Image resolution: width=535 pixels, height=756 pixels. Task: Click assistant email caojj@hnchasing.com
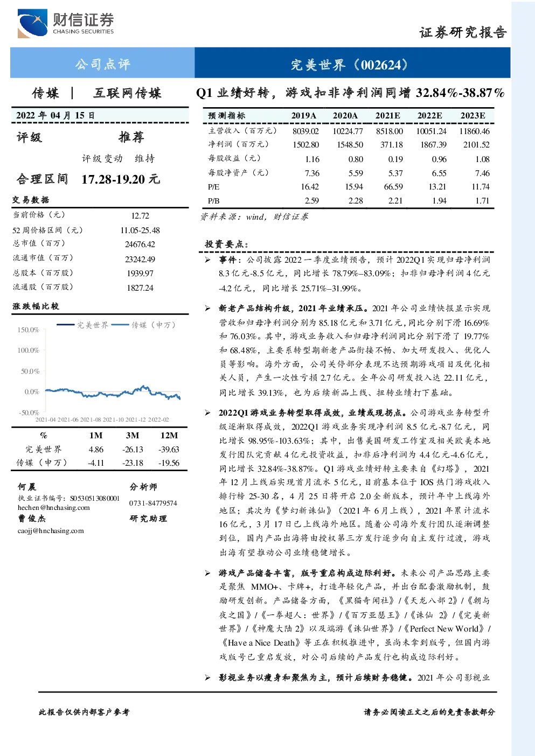coord(51,530)
